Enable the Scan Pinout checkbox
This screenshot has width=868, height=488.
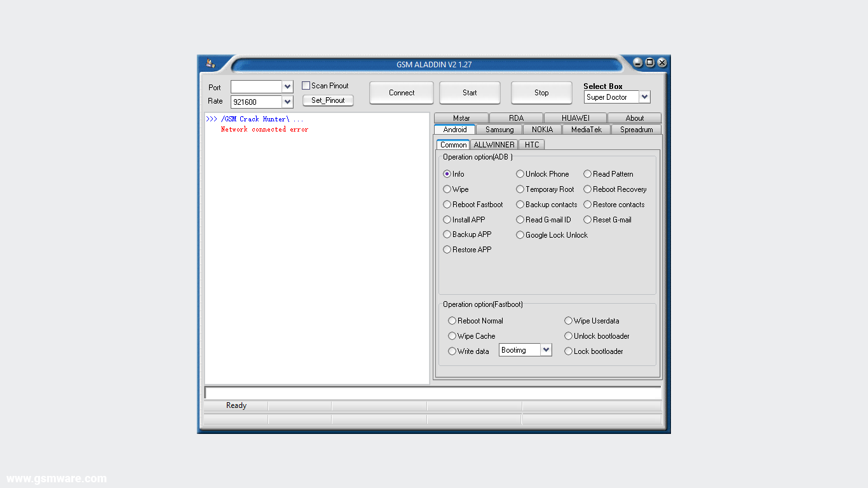pyautogui.click(x=306, y=85)
